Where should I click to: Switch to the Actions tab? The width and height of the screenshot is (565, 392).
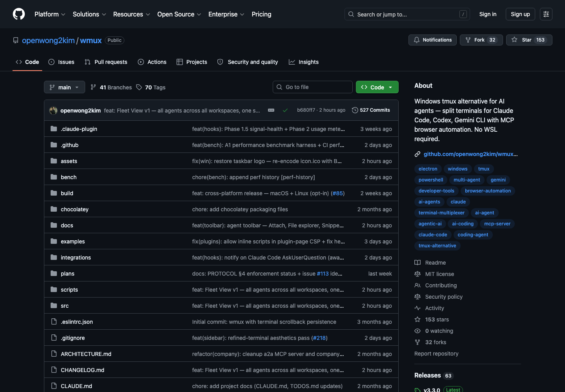click(x=152, y=62)
